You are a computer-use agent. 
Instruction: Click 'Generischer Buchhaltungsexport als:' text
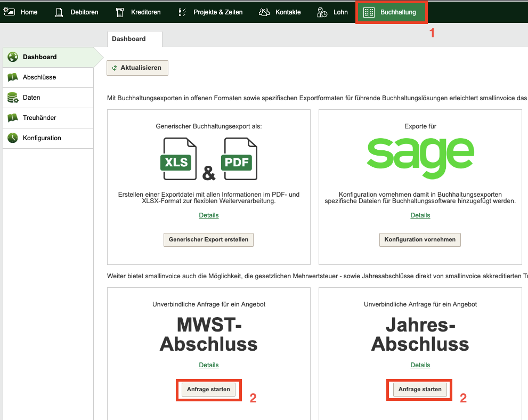point(209,126)
